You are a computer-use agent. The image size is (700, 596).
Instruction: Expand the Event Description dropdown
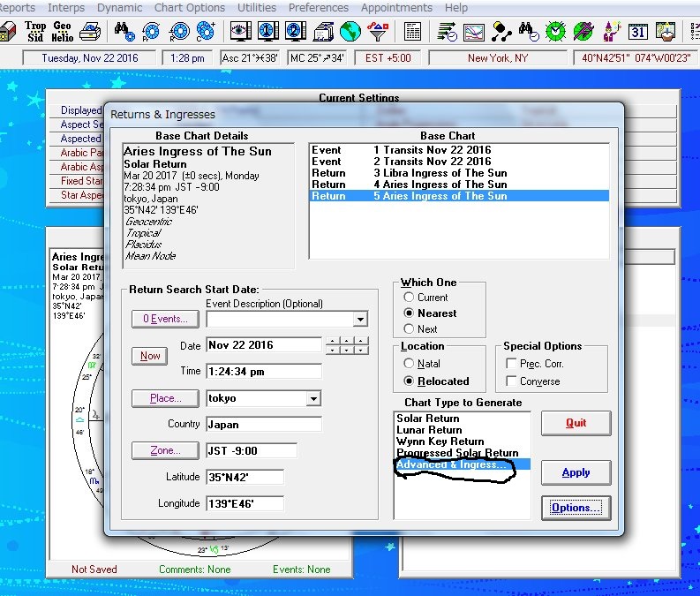click(x=359, y=320)
